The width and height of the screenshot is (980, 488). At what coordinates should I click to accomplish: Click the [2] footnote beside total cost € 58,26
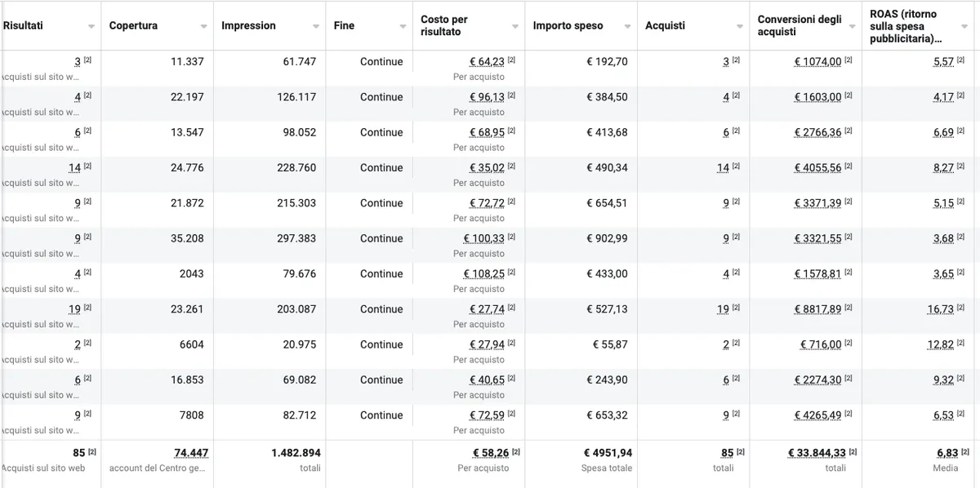(517, 452)
